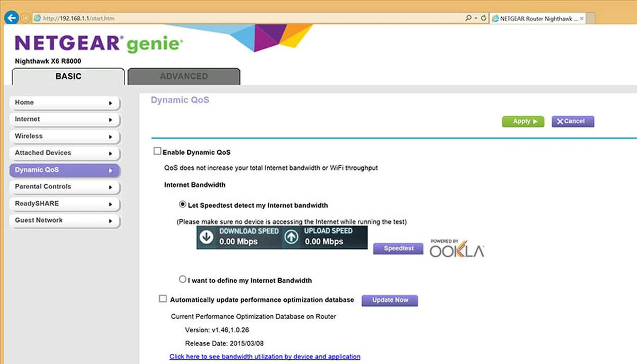
Task: Click the download speed progress display
Action: (239, 237)
